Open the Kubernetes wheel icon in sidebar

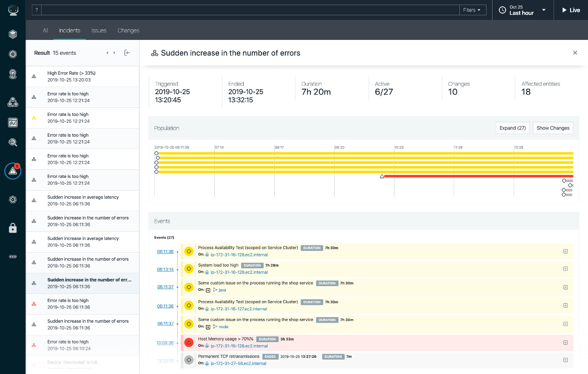13,54
